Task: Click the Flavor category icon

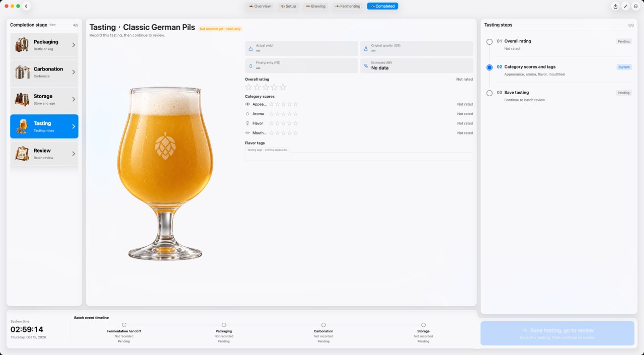Action: point(248,123)
